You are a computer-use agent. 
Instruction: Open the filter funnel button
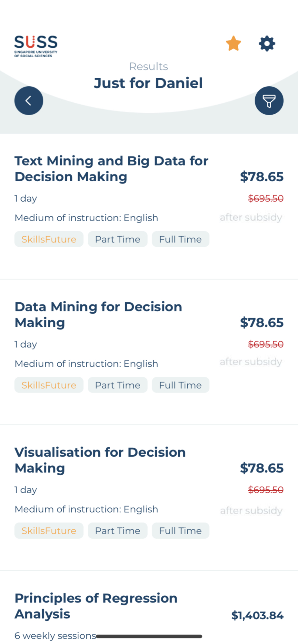tap(269, 100)
